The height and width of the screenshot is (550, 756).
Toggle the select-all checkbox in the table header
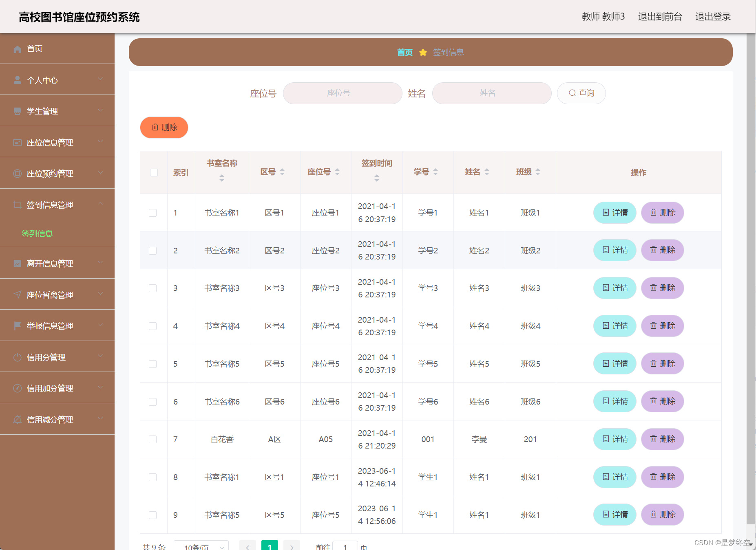click(154, 173)
